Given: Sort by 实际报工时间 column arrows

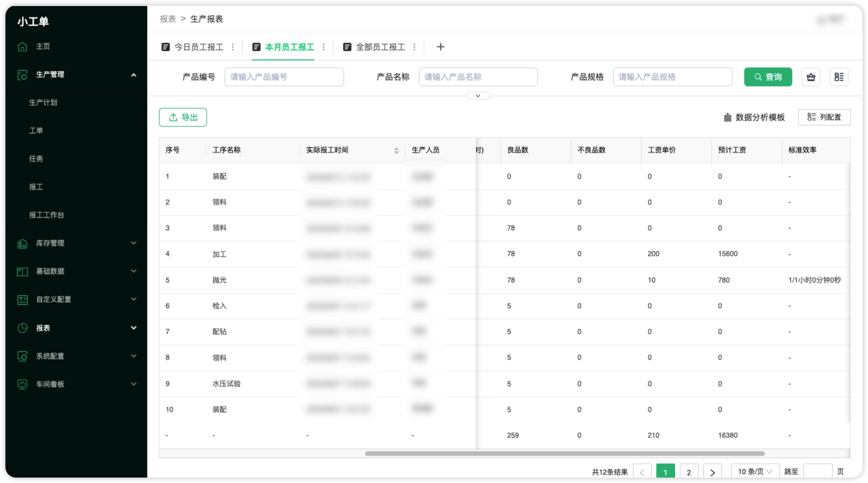Looking at the screenshot, I should [396, 151].
